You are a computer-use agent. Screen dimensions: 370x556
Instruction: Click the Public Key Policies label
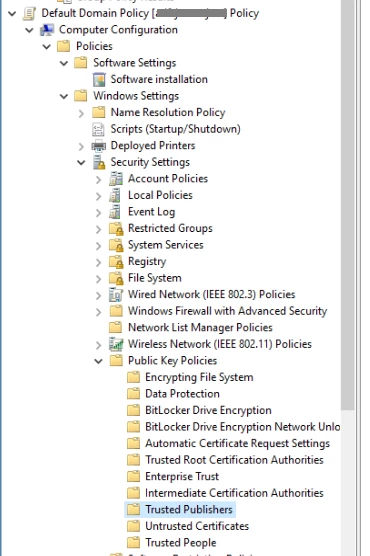172,361
